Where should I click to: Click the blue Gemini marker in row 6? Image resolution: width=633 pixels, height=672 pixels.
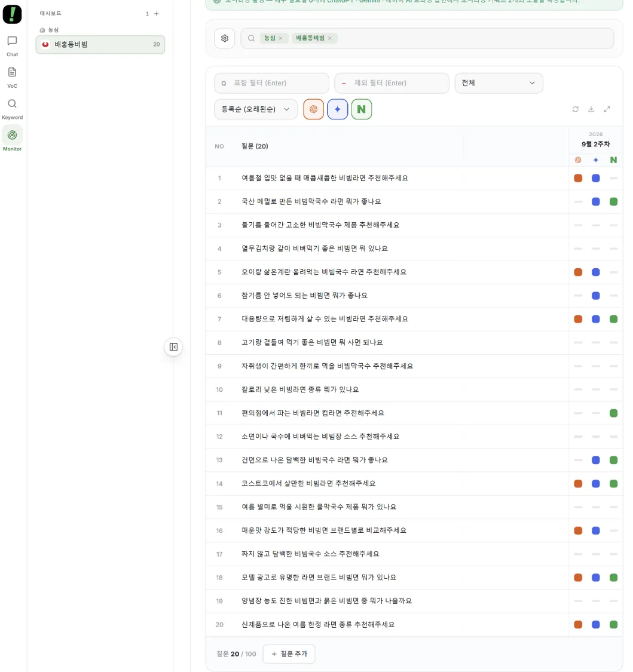(x=596, y=296)
